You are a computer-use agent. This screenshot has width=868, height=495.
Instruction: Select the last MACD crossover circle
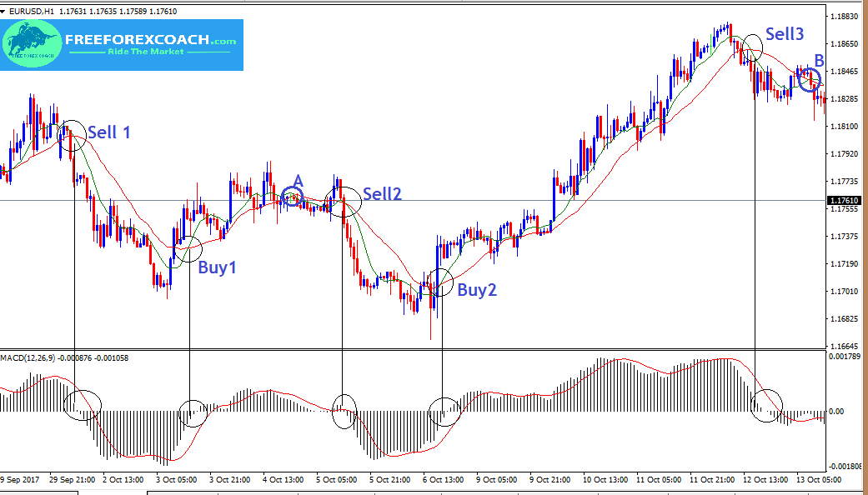(x=766, y=405)
